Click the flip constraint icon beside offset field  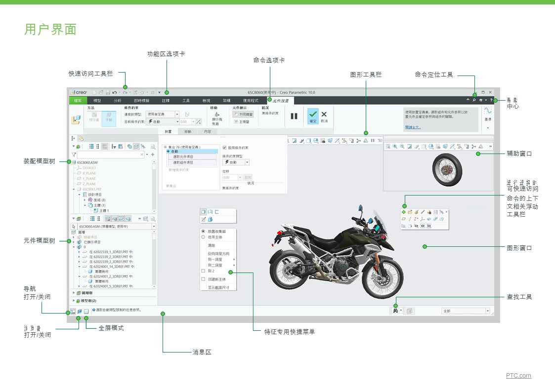(x=198, y=121)
